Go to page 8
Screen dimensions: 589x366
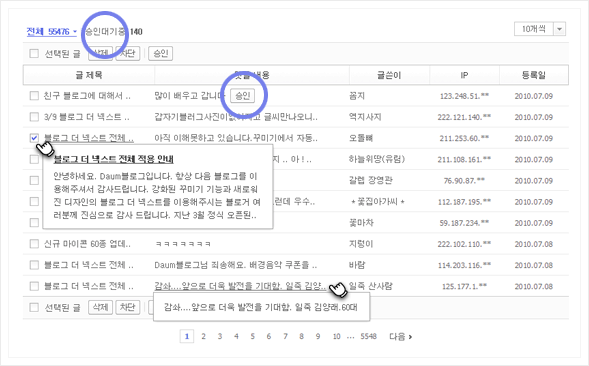pos(301,336)
